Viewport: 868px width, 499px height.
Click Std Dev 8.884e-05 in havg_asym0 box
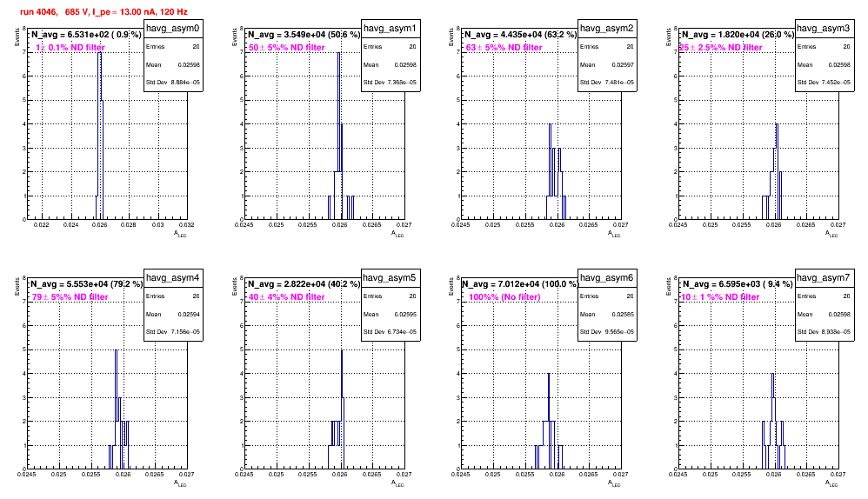pyautogui.click(x=173, y=83)
